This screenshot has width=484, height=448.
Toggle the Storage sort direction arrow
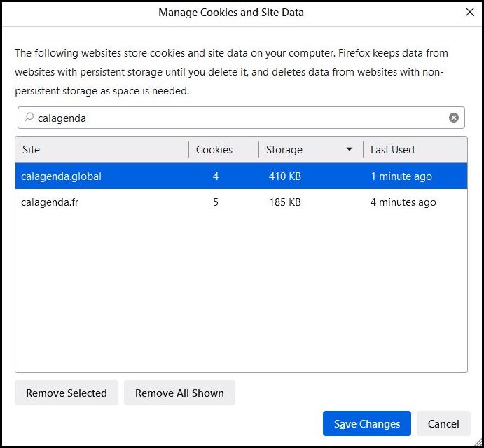pos(350,150)
